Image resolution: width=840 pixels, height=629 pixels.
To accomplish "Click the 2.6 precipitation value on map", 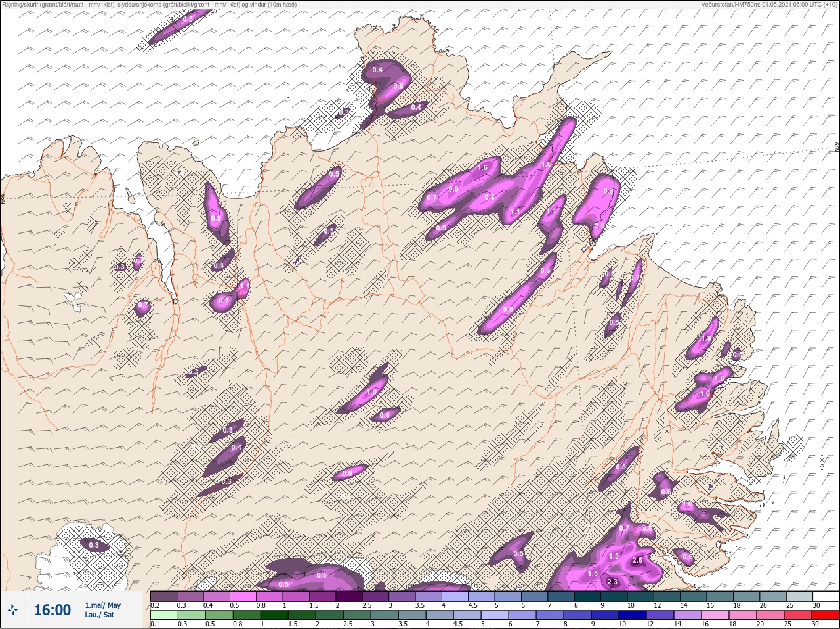I will (x=637, y=561).
